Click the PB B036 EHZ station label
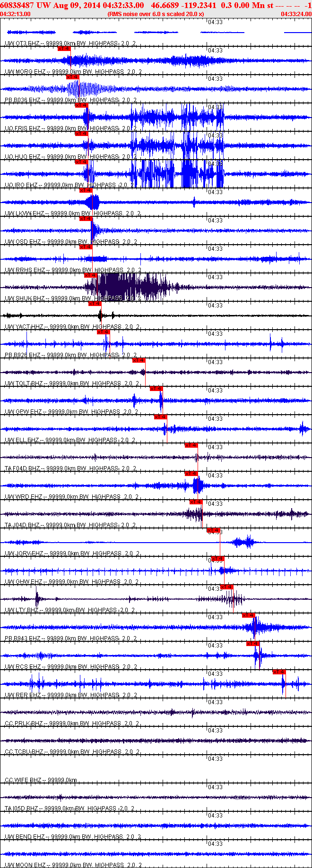This screenshot has height=868, width=312. (x=23, y=100)
